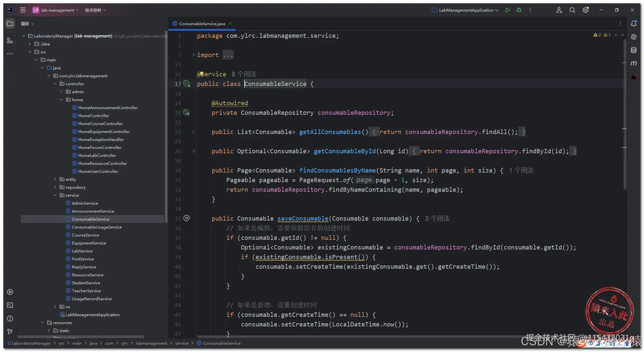This screenshot has width=644, height=352.
Task: Show more tool windows ellipsis
Action: pyautogui.click(x=10, y=53)
